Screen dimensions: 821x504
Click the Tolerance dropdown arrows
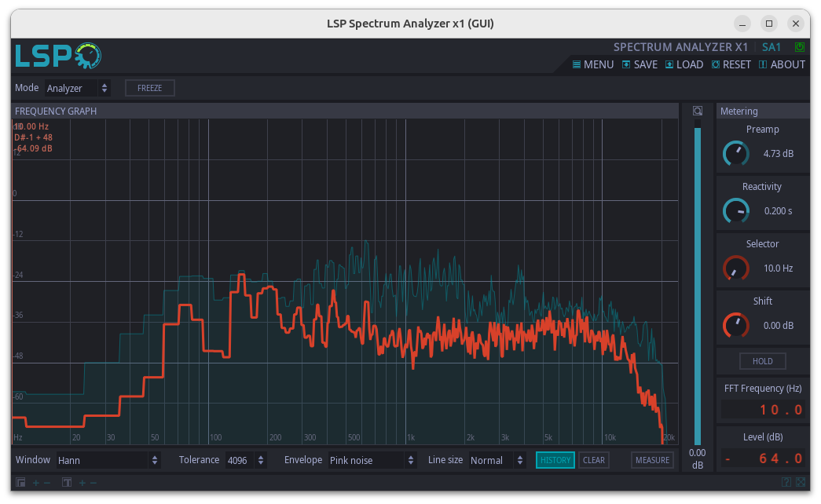261,461
